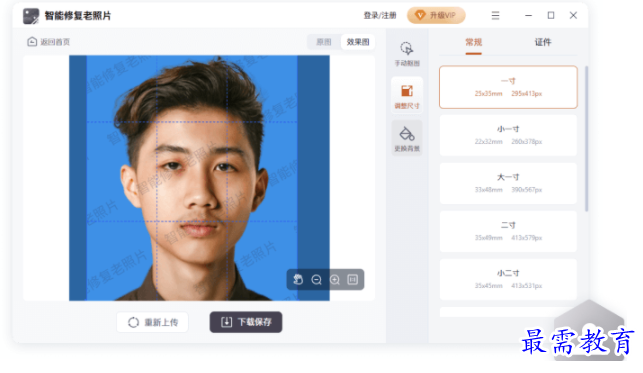The image size is (643, 373).
Task: Zoom in with the plus magnifier
Action: [x=335, y=280]
